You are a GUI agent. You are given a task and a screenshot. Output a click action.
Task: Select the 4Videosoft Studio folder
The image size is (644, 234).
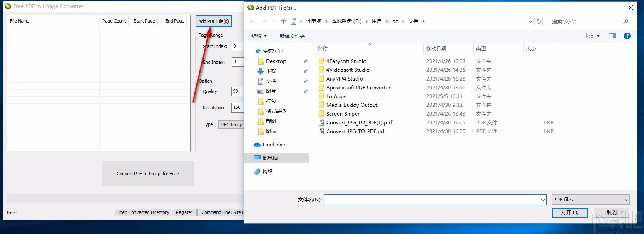click(x=348, y=70)
